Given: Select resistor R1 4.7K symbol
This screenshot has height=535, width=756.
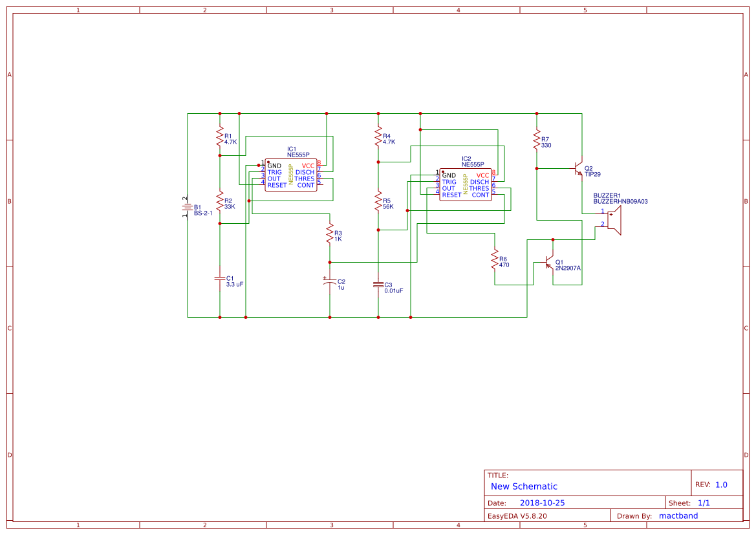Looking at the screenshot, I should click(x=220, y=136).
